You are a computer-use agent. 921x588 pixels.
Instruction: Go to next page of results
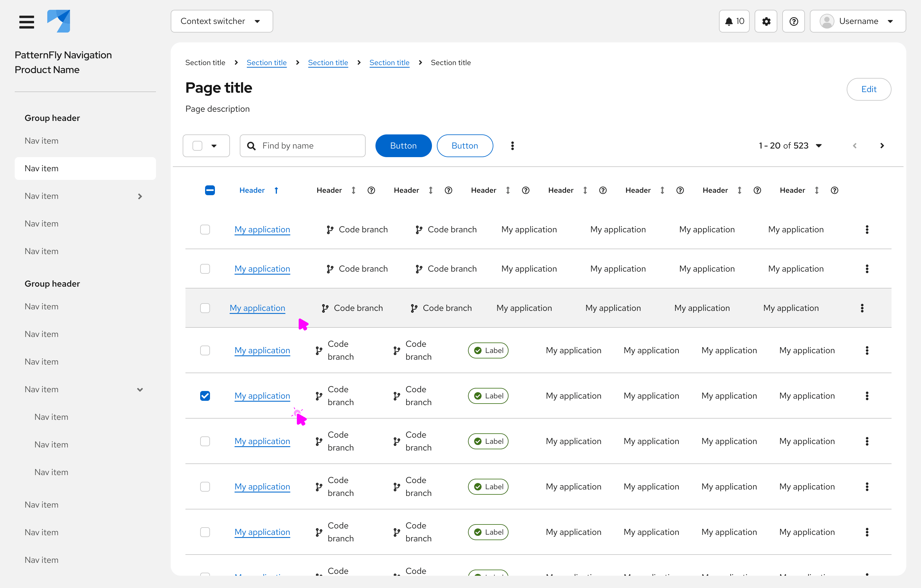point(882,146)
